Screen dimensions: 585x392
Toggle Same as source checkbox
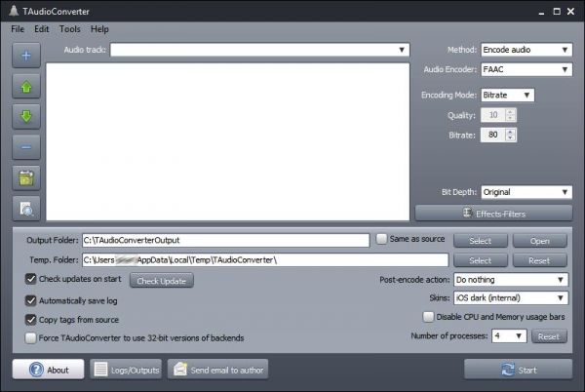[381, 239]
